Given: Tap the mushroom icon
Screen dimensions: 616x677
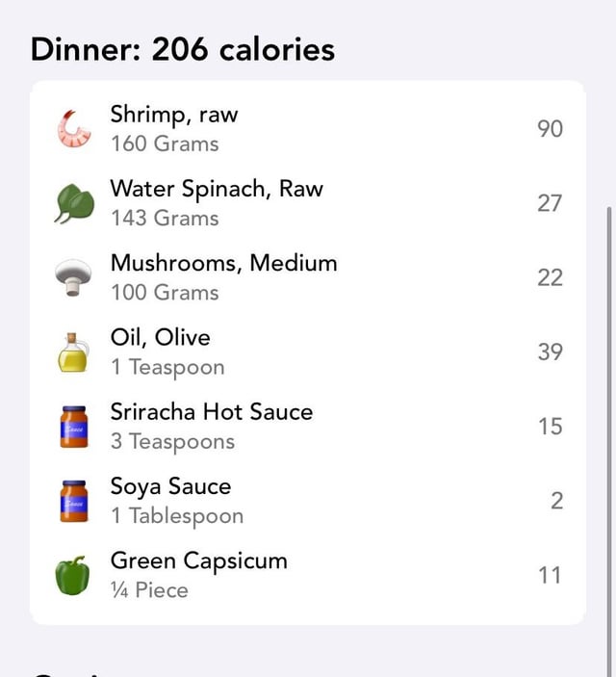Looking at the screenshot, I should click(73, 277).
